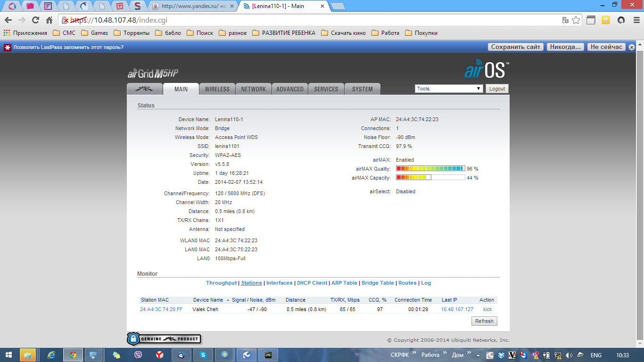
Task: Click the Windows Start button
Action: (x=9, y=355)
